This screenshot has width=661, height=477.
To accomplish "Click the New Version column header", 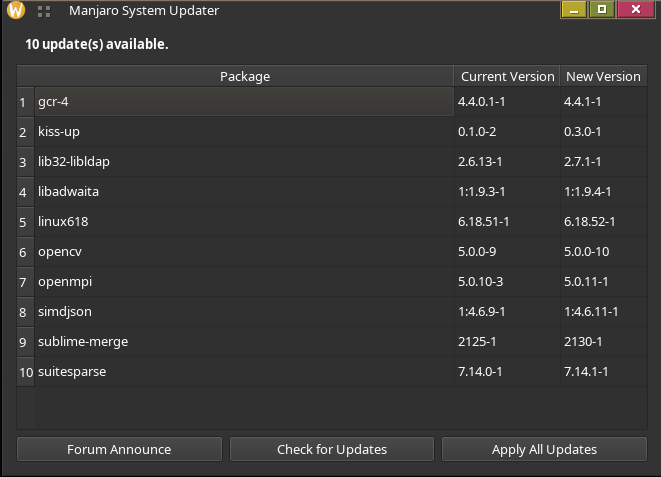I will tap(603, 76).
